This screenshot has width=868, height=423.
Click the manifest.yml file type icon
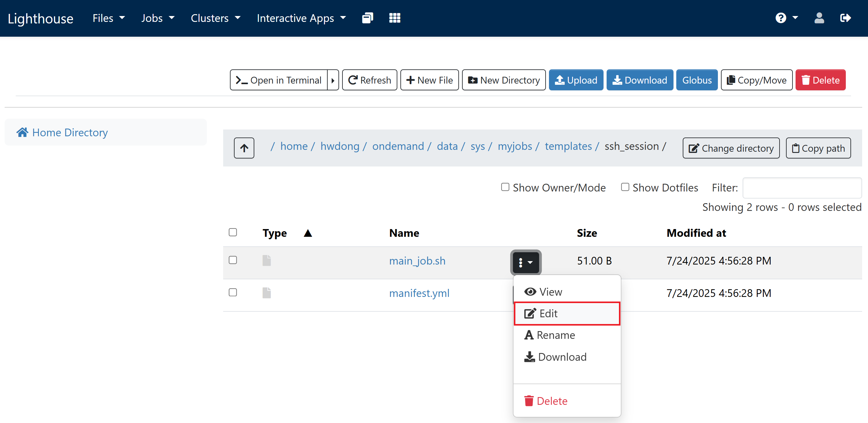pyautogui.click(x=267, y=293)
